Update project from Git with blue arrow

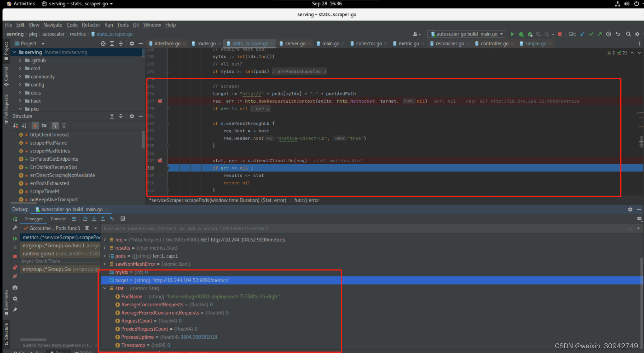[x=582, y=34]
